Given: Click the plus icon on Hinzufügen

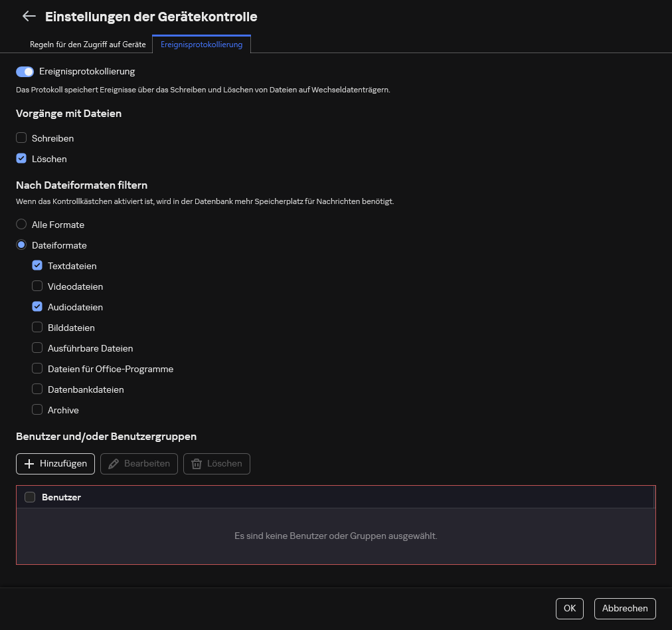Looking at the screenshot, I should click(x=29, y=464).
